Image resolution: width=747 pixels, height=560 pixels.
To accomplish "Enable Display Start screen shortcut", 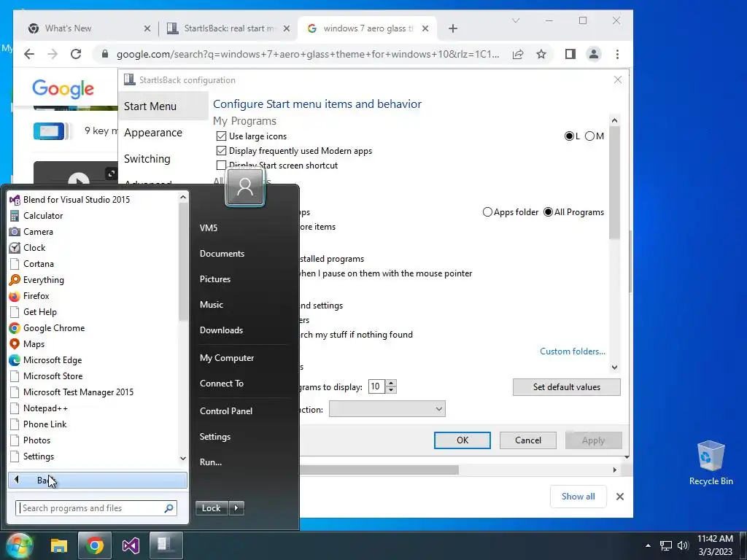I will click(221, 166).
